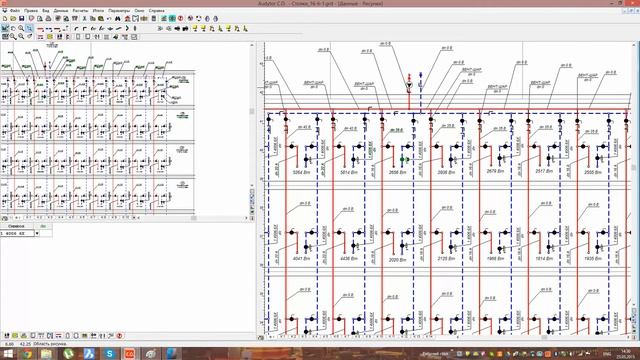
Task: Open uTorrent from the taskbar
Action: pos(69,354)
